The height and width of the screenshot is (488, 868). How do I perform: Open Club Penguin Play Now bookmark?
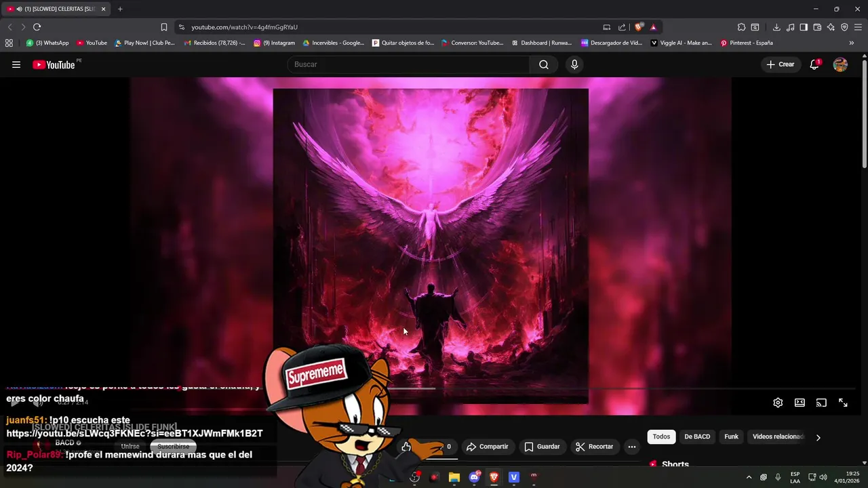(144, 43)
